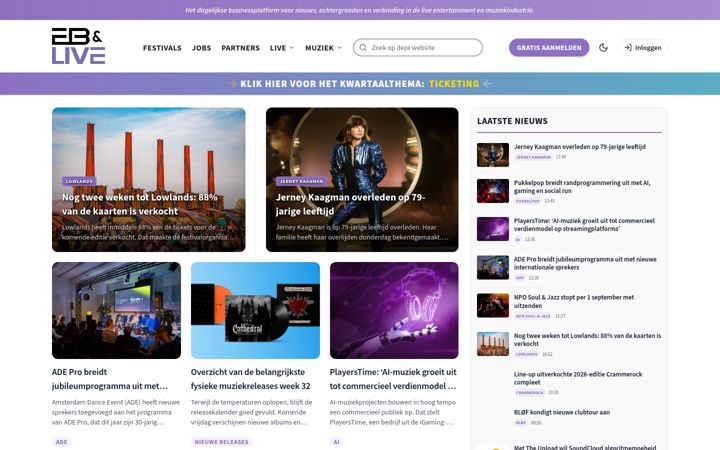Click the AI tag below PlayersTime card

337,442
